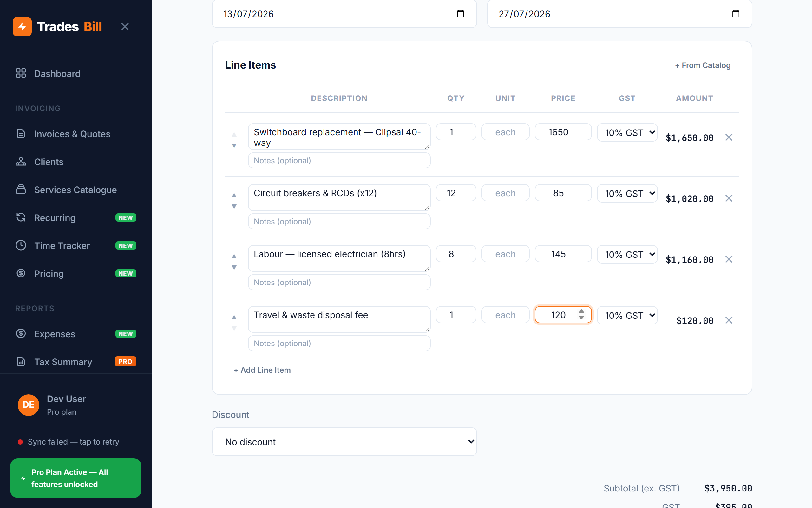Click the price field showing 85

(563, 193)
